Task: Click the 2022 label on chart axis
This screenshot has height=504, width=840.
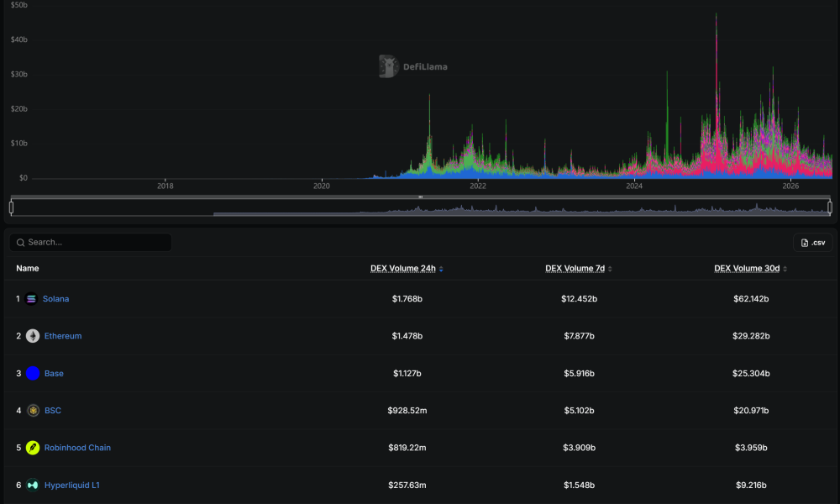Action: pyautogui.click(x=478, y=186)
